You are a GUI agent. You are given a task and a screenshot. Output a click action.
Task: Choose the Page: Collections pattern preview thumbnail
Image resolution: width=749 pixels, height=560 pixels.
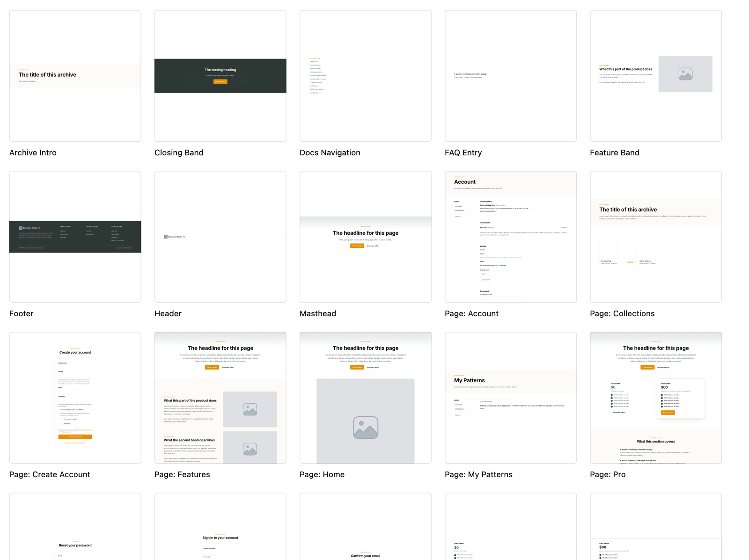(x=655, y=237)
